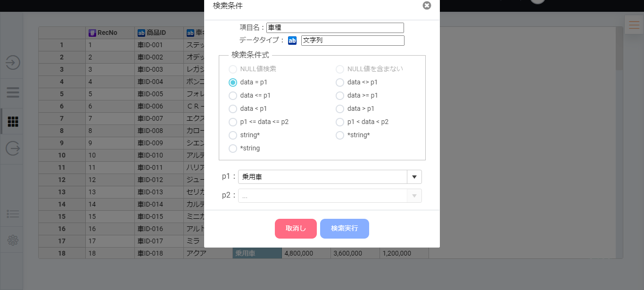Click the 'ab' icon on 車名 column header
This screenshot has height=290, width=644.
coord(190,32)
